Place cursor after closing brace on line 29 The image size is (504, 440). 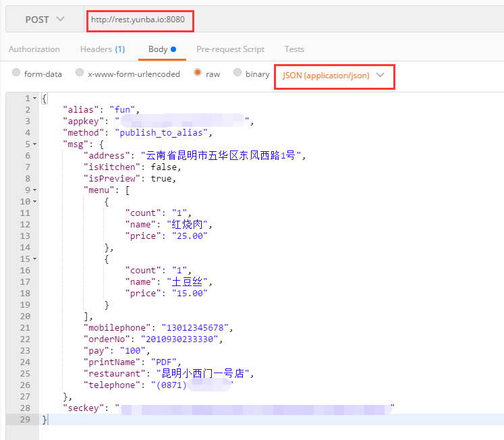tap(48, 420)
